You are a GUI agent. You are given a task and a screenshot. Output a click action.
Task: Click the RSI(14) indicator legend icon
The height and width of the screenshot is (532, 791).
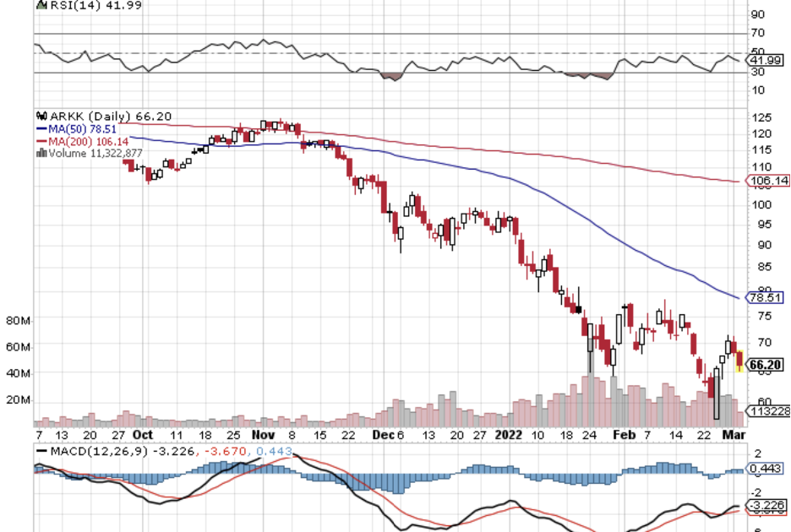coord(40,5)
